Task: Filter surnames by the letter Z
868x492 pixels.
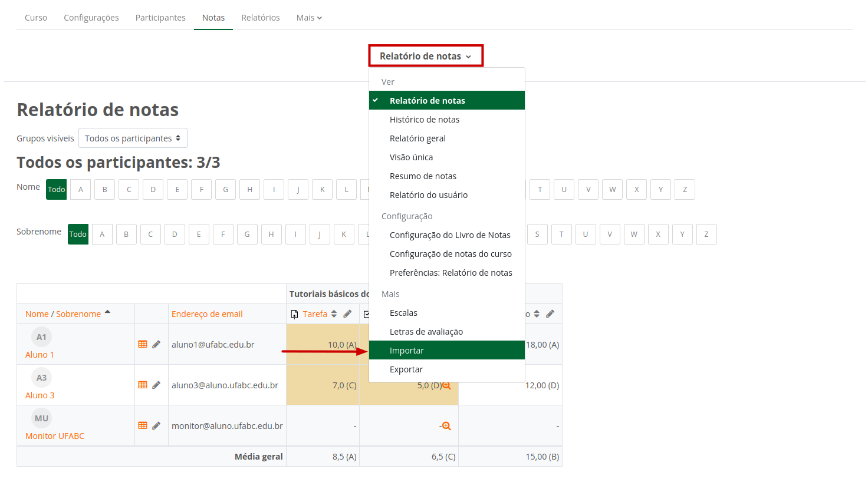Action: point(706,235)
